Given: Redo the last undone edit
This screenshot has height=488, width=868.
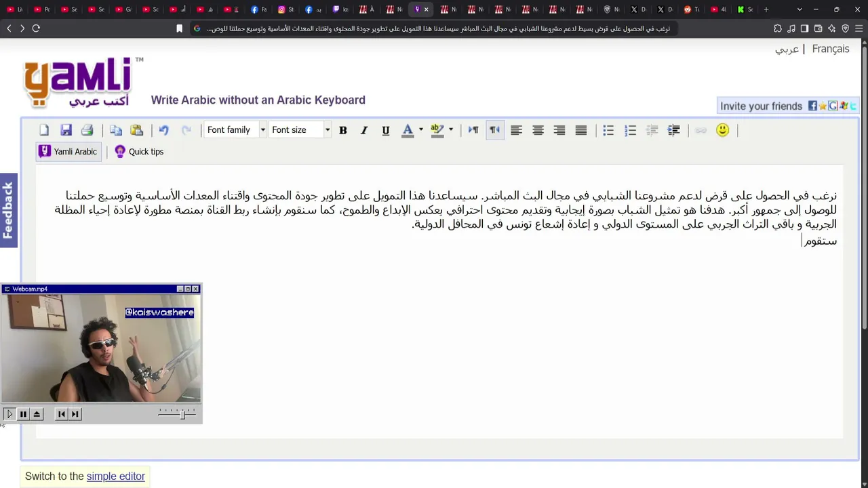Looking at the screenshot, I should (186, 130).
